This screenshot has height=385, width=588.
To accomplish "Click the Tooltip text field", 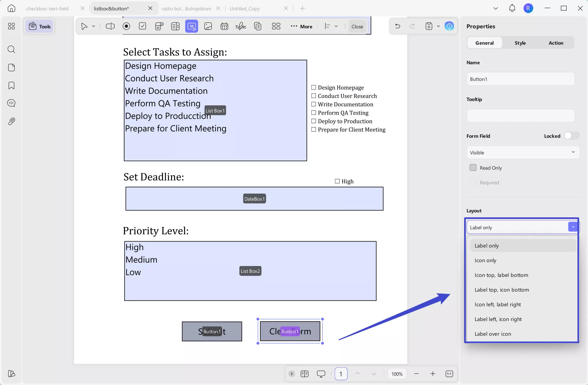I will (521, 116).
